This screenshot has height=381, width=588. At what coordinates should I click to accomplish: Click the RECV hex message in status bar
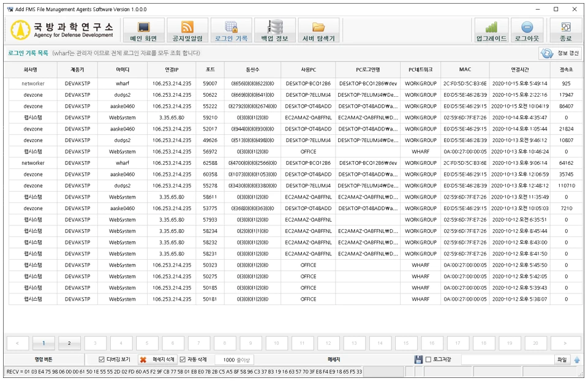coord(184,372)
